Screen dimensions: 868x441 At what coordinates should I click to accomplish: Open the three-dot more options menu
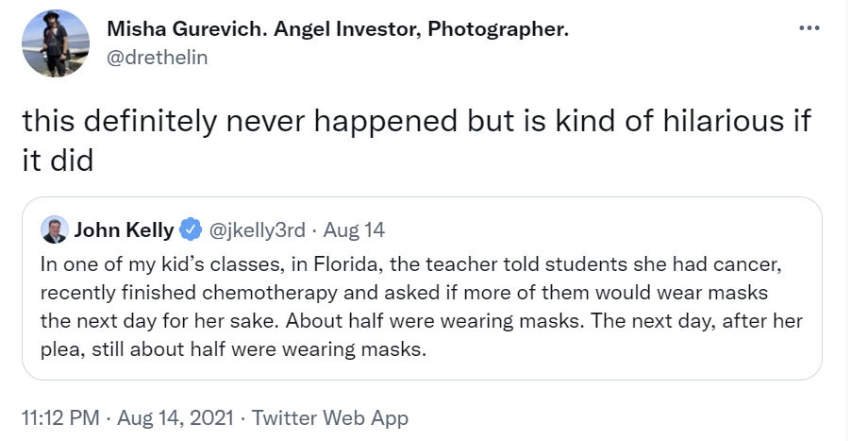809,29
